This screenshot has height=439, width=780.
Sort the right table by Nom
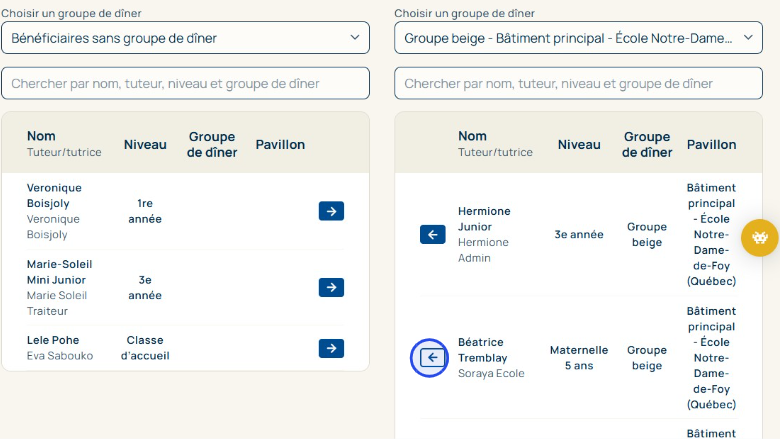click(472, 136)
